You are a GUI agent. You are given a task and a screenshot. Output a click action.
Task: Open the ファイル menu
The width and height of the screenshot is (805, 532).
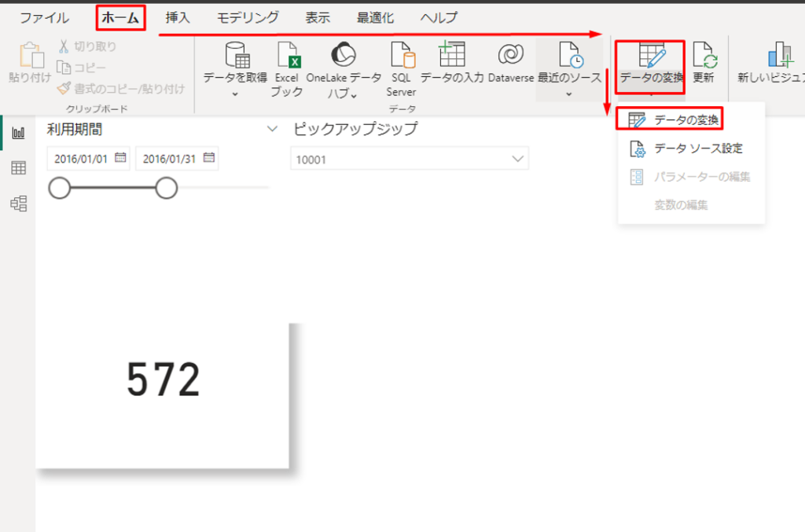tap(44, 18)
